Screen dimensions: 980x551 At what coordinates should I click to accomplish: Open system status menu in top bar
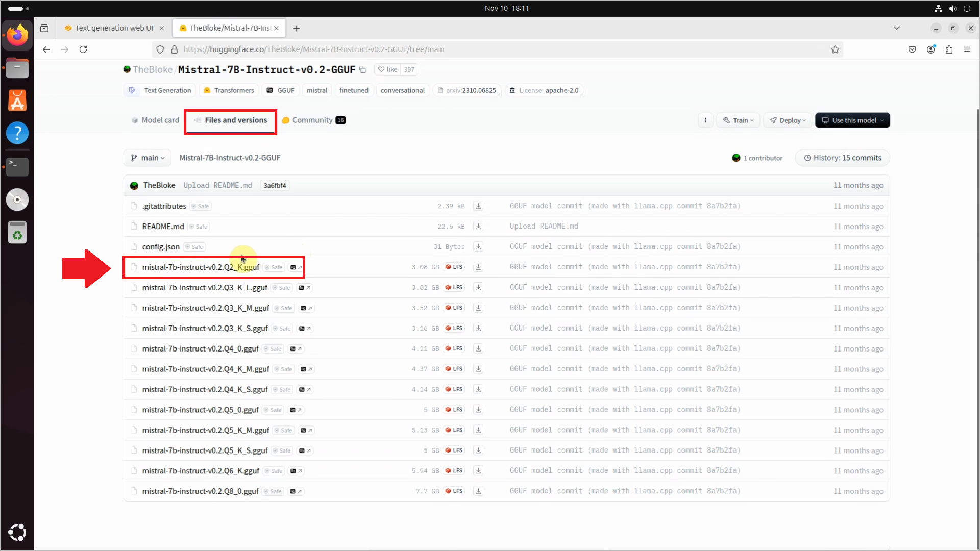coord(952,8)
